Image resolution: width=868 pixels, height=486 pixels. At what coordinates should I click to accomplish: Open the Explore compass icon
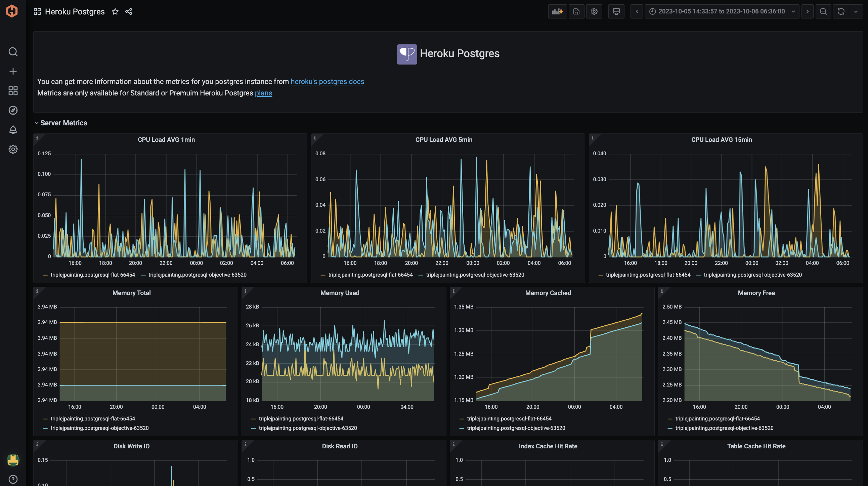tap(13, 110)
